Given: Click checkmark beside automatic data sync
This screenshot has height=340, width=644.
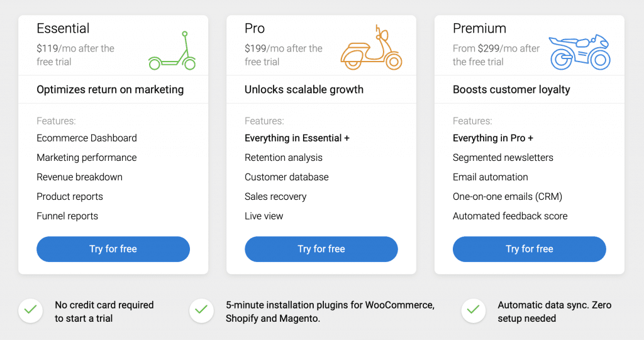Looking at the screenshot, I should coord(473,310).
